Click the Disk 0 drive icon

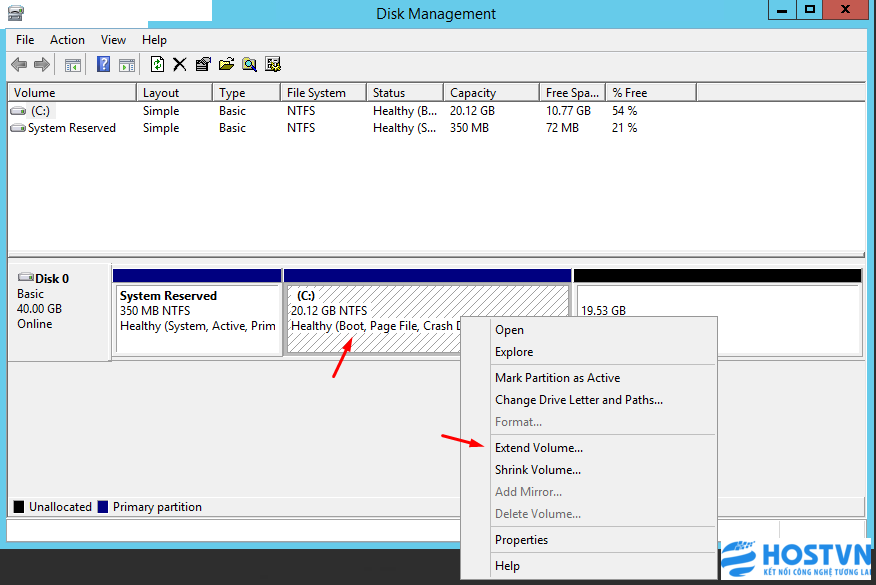pyautogui.click(x=26, y=277)
